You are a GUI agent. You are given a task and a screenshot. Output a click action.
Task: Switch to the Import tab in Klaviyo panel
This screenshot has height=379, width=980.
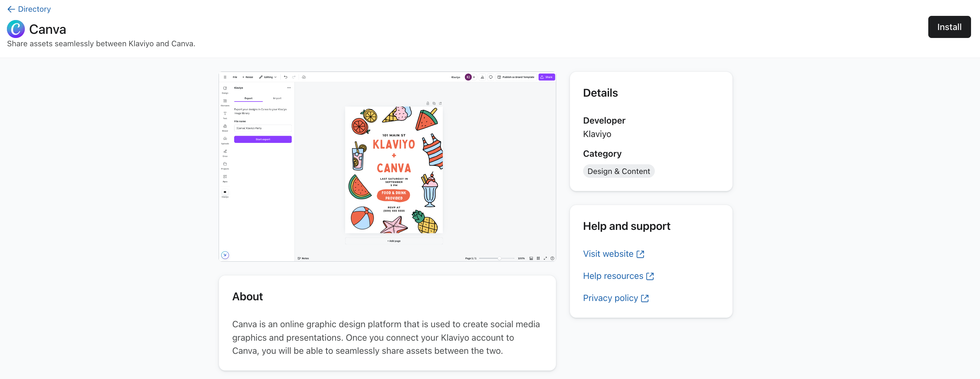pyautogui.click(x=277, y=98)
